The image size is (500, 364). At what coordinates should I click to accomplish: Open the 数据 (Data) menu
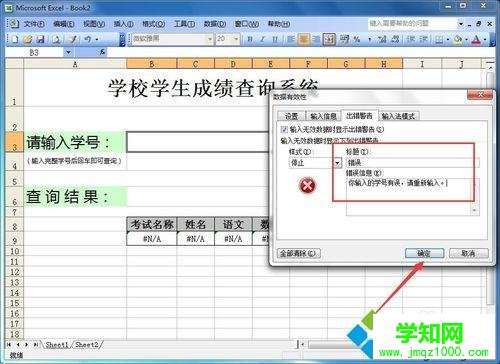pos(215,24)
